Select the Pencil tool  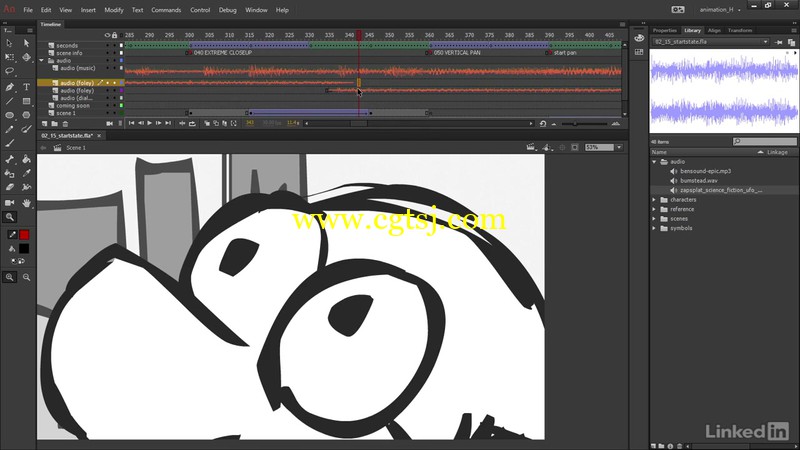coord(9,130)
